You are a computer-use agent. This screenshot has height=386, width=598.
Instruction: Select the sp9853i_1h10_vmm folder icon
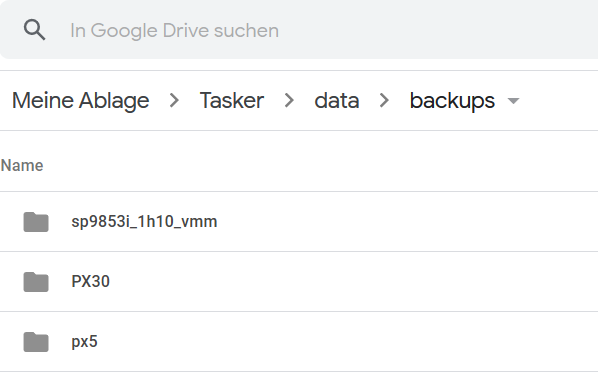tap(36, 222)
